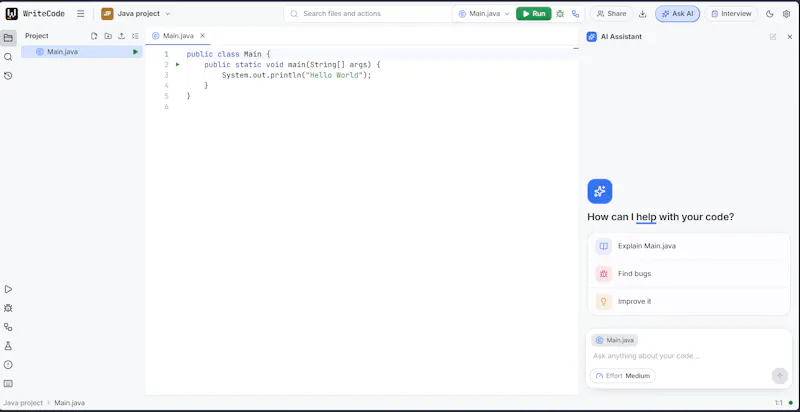This screenshot has width=800, height=412.
Task: Click line number 6 in the editor gutter
Action: click(x=166, y=107)
